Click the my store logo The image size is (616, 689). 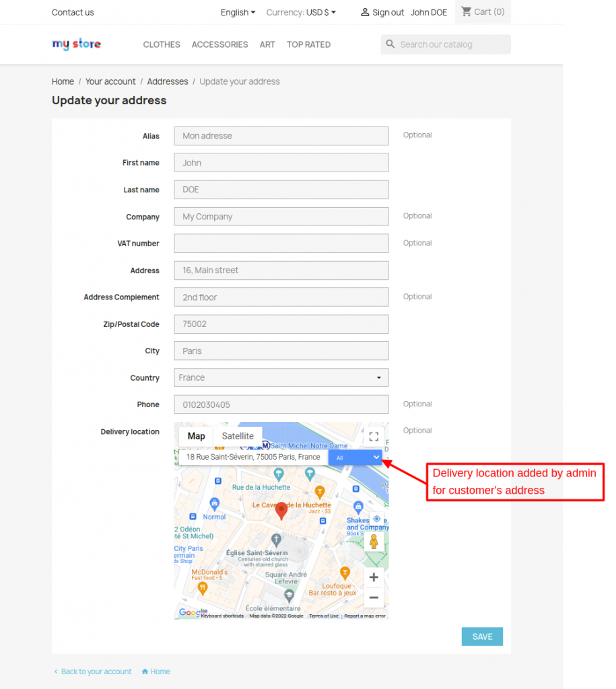click(76, 44)
